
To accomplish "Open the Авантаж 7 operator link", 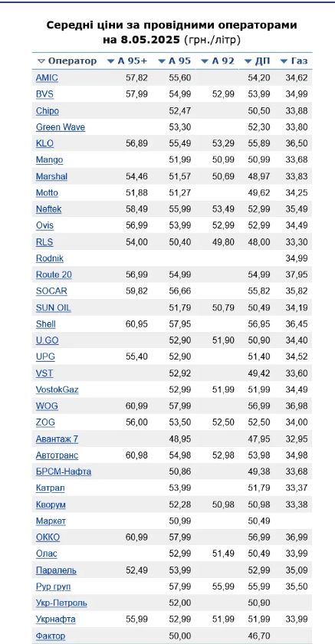I will [57, 439].
